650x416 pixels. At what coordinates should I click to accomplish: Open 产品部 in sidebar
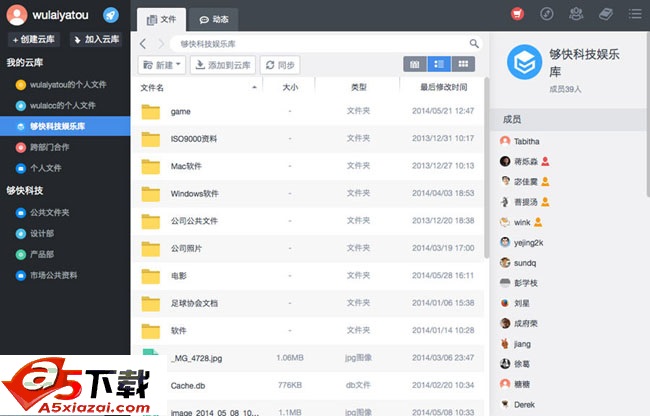pos(65,254)
